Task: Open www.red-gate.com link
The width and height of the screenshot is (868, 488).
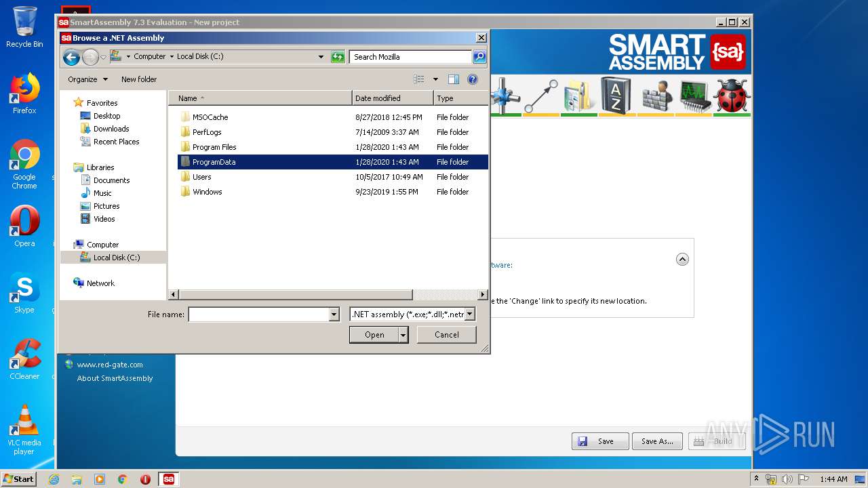Action: (x=109, y=365)
